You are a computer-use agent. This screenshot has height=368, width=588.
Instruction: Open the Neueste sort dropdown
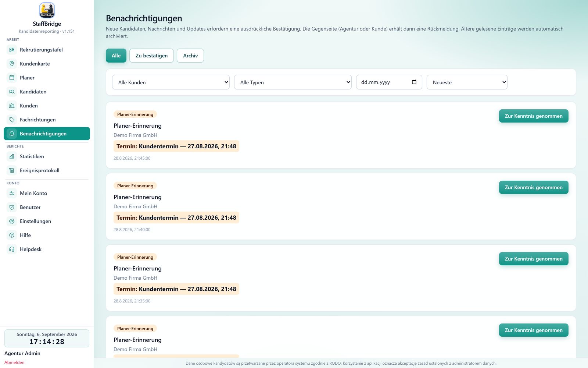click(x=467, y=82)
